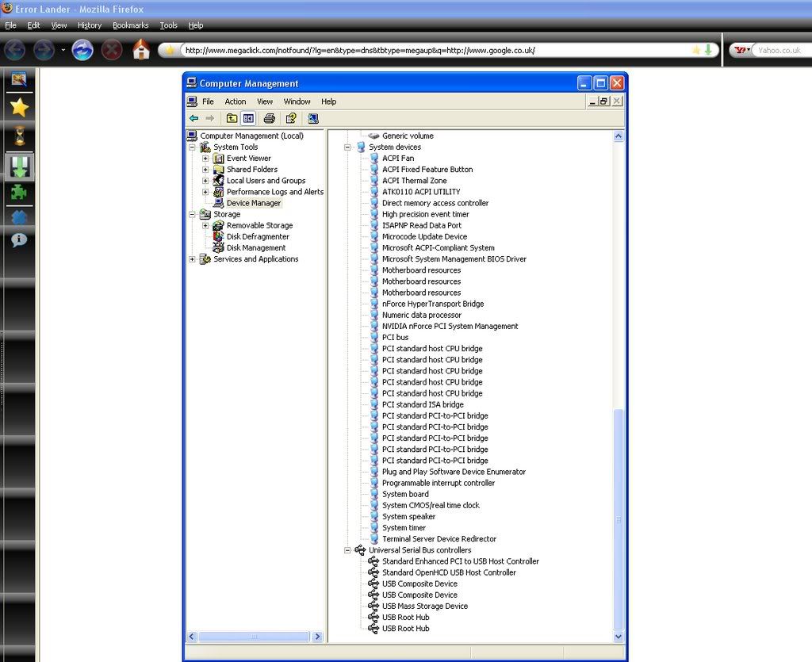Select NVIDIA nForce PCI System Management
This screenshot has height=662, width=812.
450,326
